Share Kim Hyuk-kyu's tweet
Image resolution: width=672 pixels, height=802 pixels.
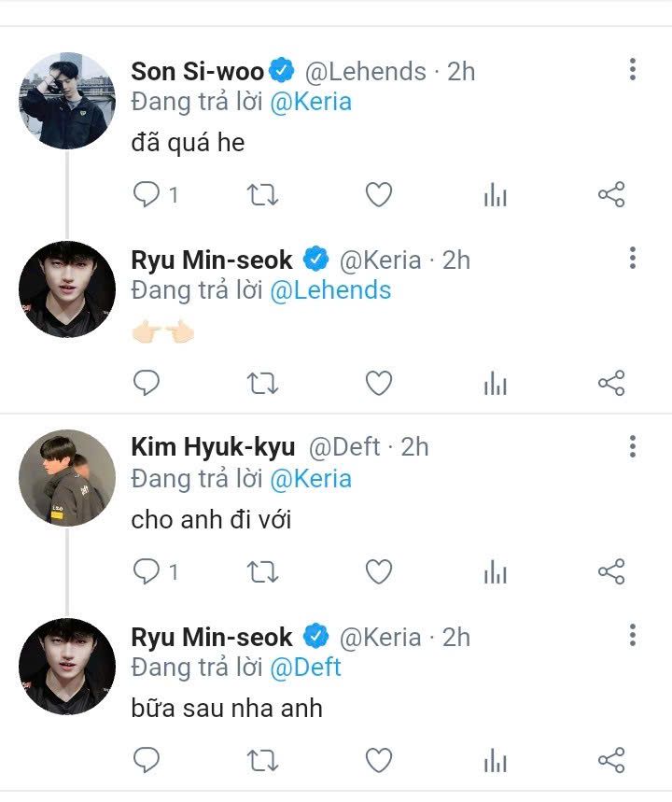[x=610, y=571]
